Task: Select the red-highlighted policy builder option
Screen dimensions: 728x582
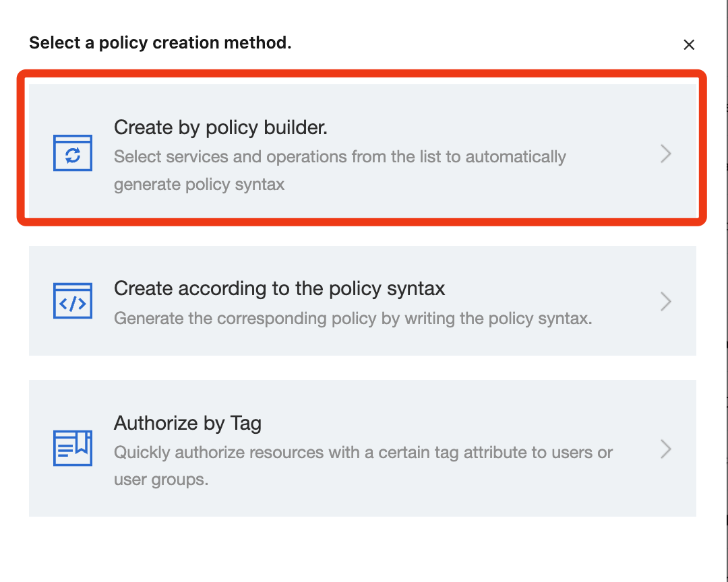Action: click(362, 148)
